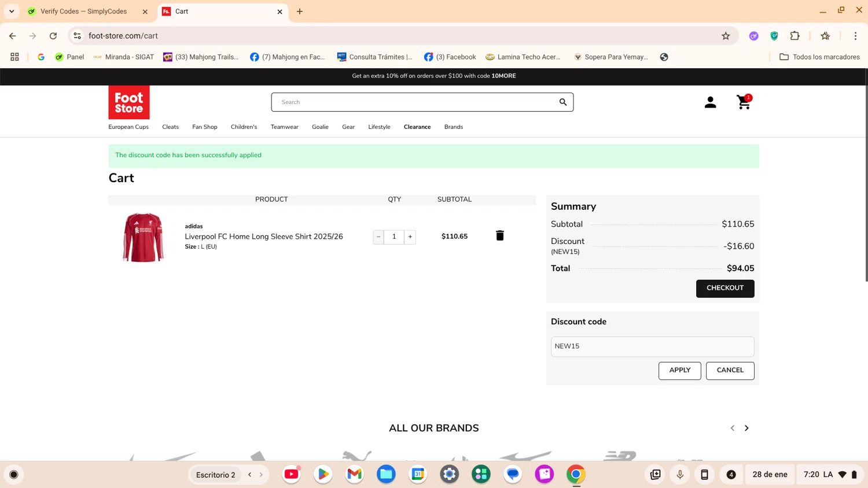Viewport: 868px width, 488px height.
Task: Open Gmail from the shelf
Action: point(354,474)
